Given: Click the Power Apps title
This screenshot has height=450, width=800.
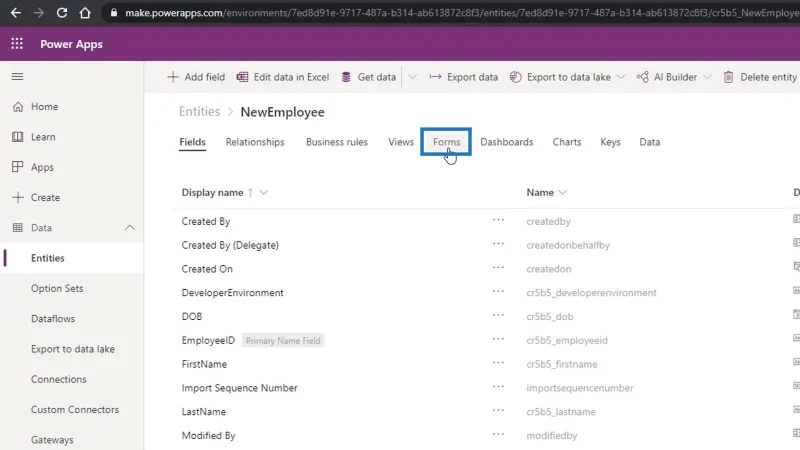Looking at the screenshot, I should coord(71,44).
